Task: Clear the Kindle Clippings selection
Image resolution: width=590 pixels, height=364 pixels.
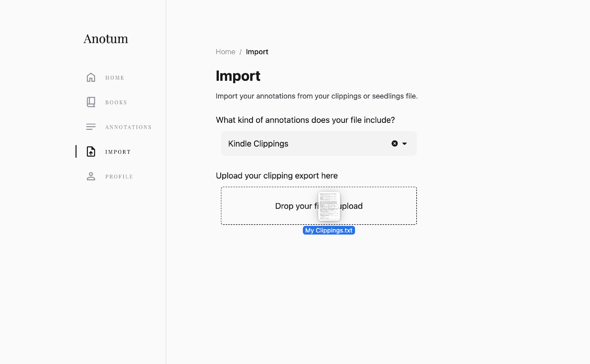Action: [394, 143]
